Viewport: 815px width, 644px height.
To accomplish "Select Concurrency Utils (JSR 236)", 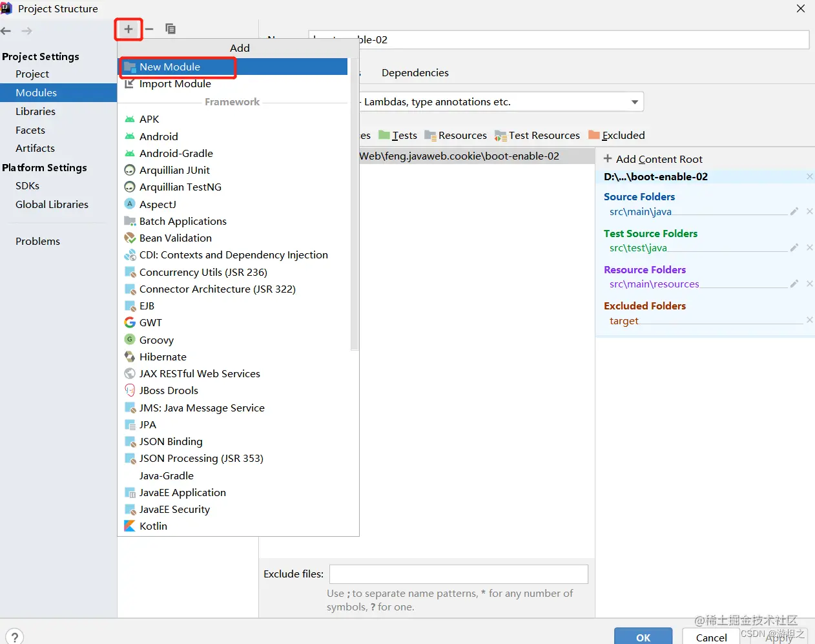I will tap(233, 272).
